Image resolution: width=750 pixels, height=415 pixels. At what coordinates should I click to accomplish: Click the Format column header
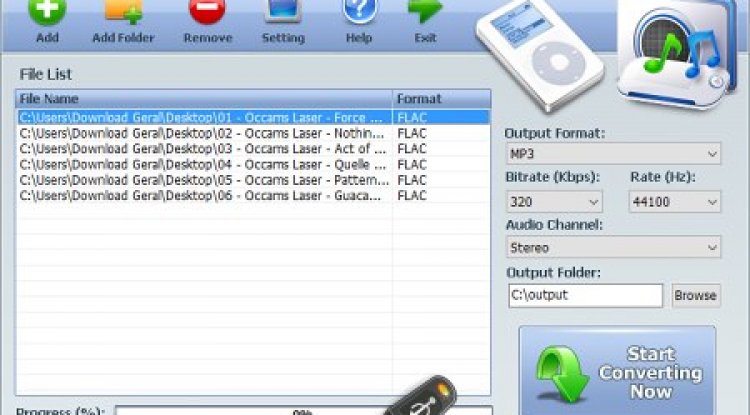coord(442,99)
